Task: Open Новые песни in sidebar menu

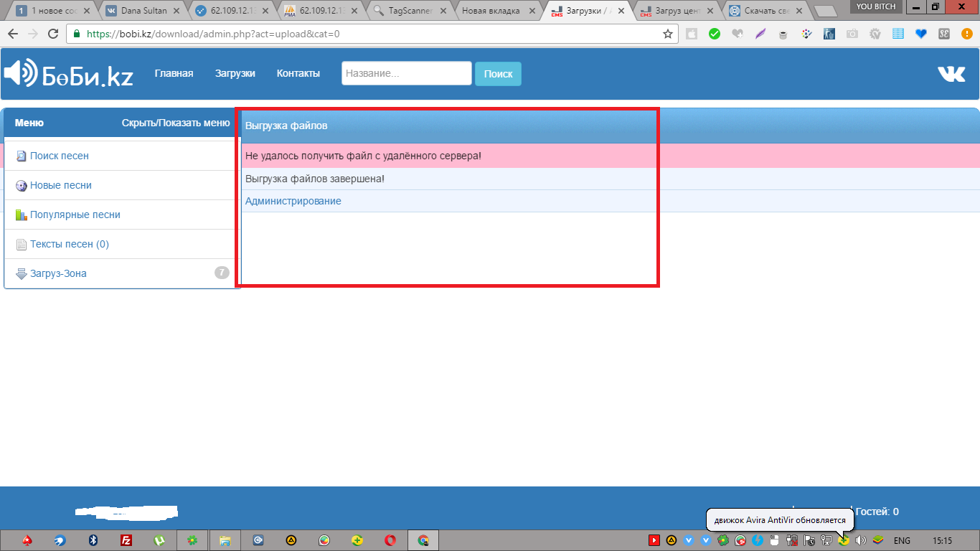Action: (61, 185)
